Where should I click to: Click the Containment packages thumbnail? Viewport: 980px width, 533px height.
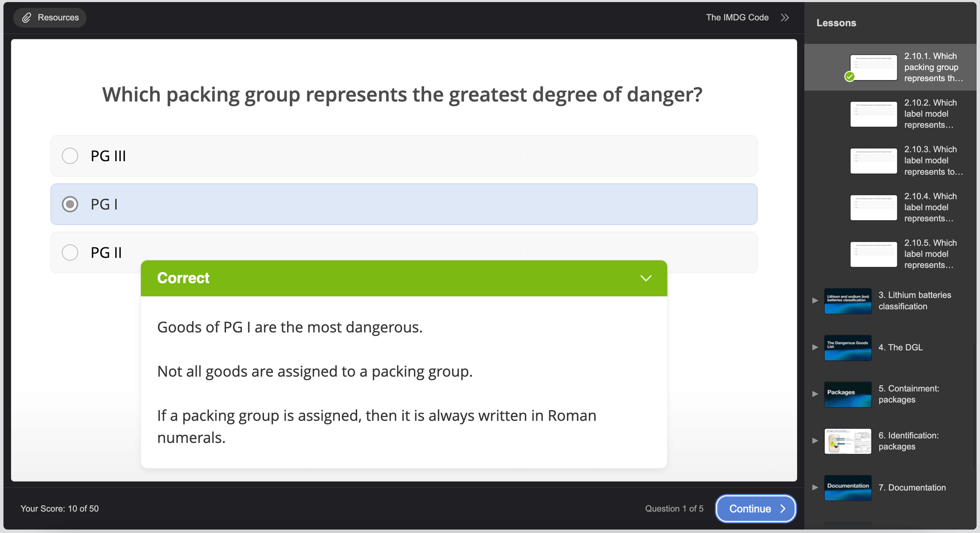click(x=848, y=394)
